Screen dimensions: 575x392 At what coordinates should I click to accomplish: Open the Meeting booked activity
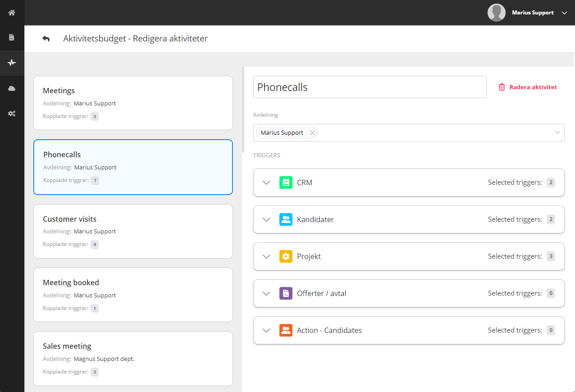pyautogui.click(x=133, y=295)
